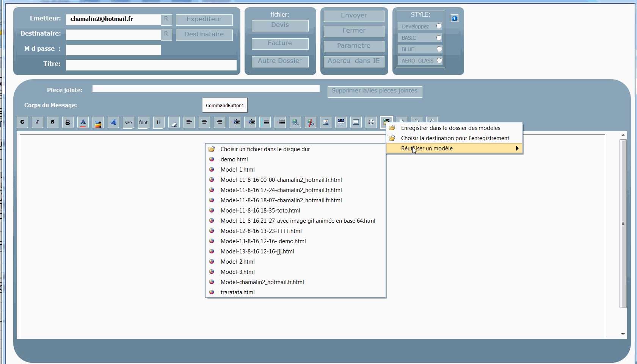Click the numbered list icon
The image size is (637, 364).
point(265,122)
